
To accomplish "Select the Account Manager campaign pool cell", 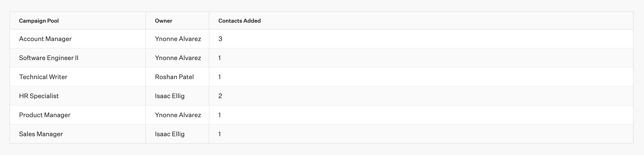I will (45, 39).
